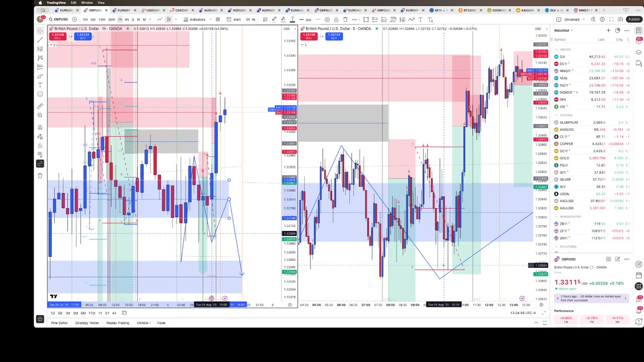This screenshot has width=644, height=362.
Task: Select the COPPER row in watchlist
Action: (x=592, y=144)
